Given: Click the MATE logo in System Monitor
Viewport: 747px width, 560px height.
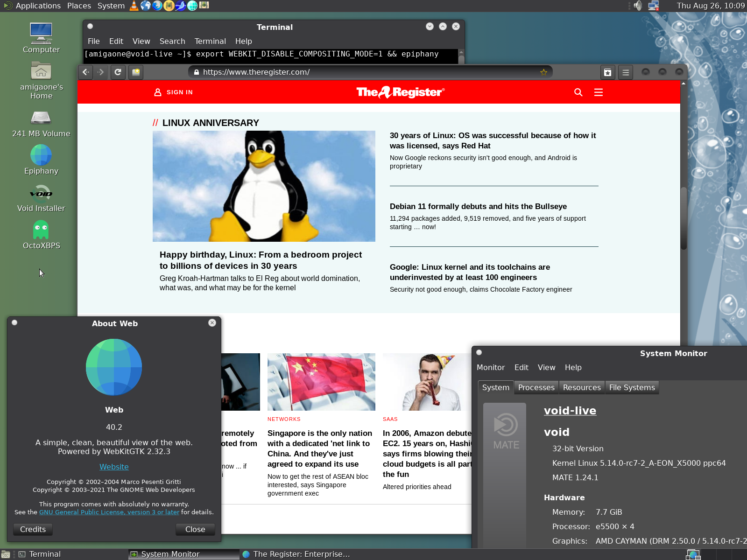Looking at the screenshot, I should pyautogui.click(x=505, y=432).
